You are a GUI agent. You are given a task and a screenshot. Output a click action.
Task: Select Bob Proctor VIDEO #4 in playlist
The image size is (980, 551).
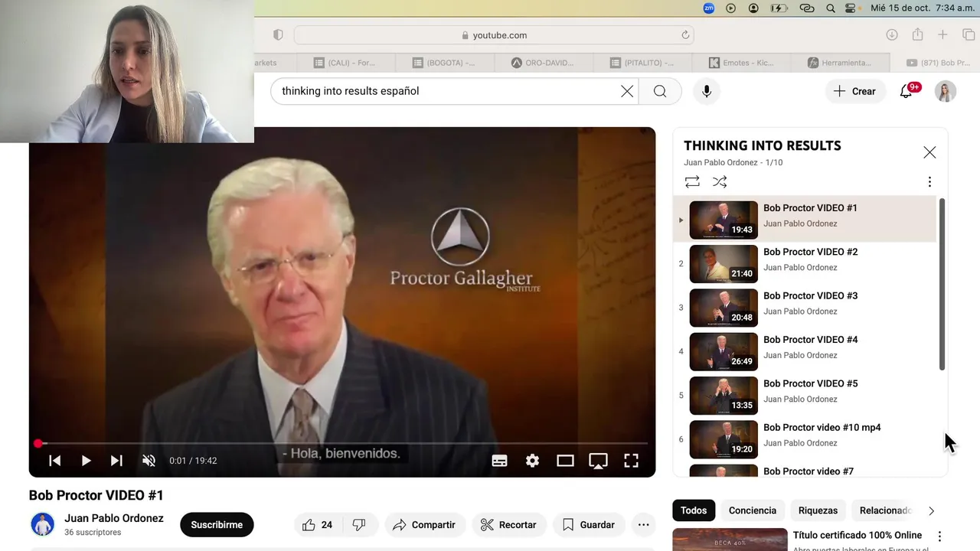[805, 351]
